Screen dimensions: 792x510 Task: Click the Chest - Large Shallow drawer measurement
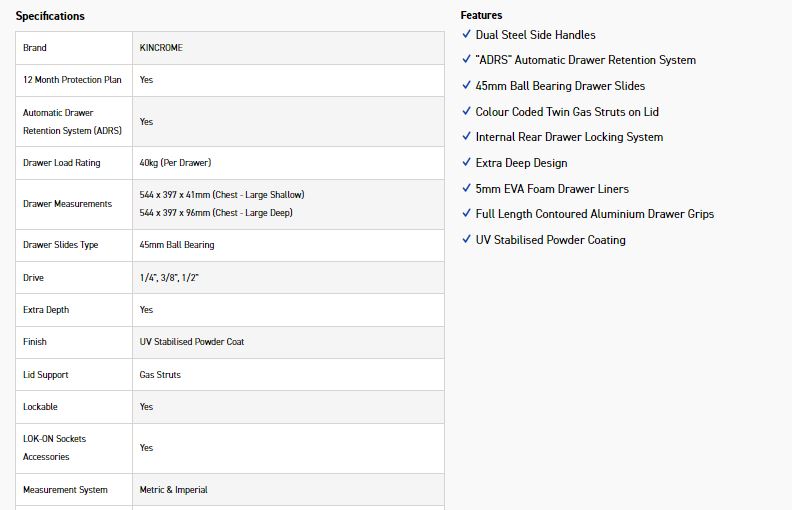click(221, 195)
